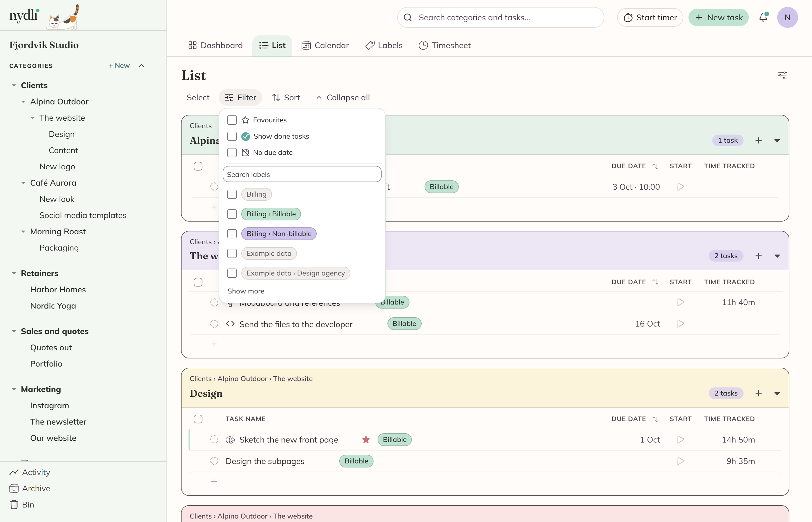
Task: Click Start timer button
Action: coord(650,17)
